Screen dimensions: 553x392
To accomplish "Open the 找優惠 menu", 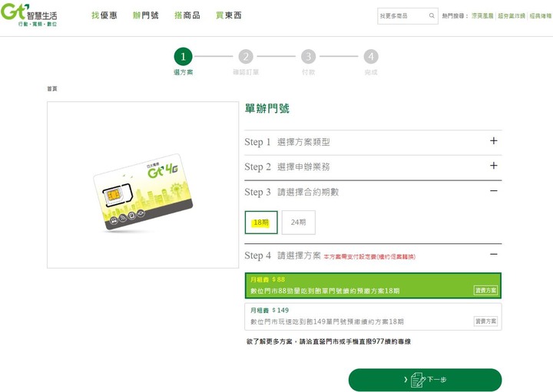I will pos(104,15).
